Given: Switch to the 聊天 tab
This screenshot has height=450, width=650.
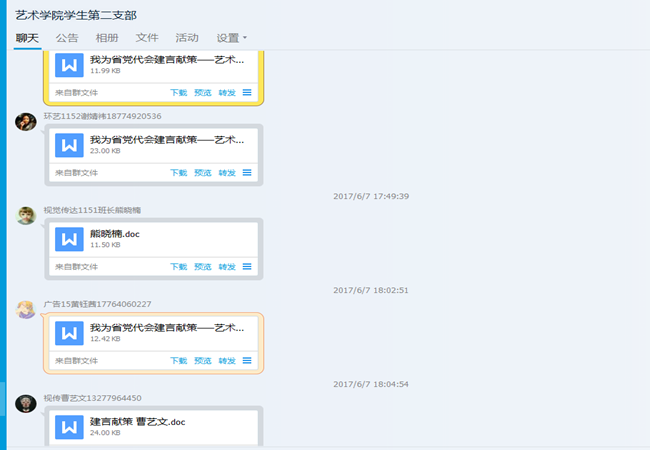Looking at the screenshot, I should (x=27, y=38).
